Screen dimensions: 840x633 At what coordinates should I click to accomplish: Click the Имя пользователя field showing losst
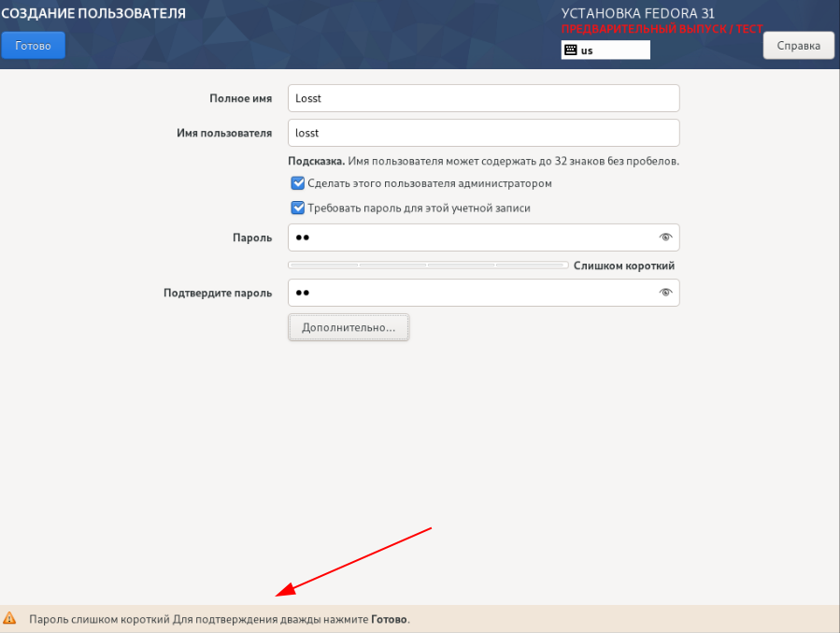tap(483, 133)
